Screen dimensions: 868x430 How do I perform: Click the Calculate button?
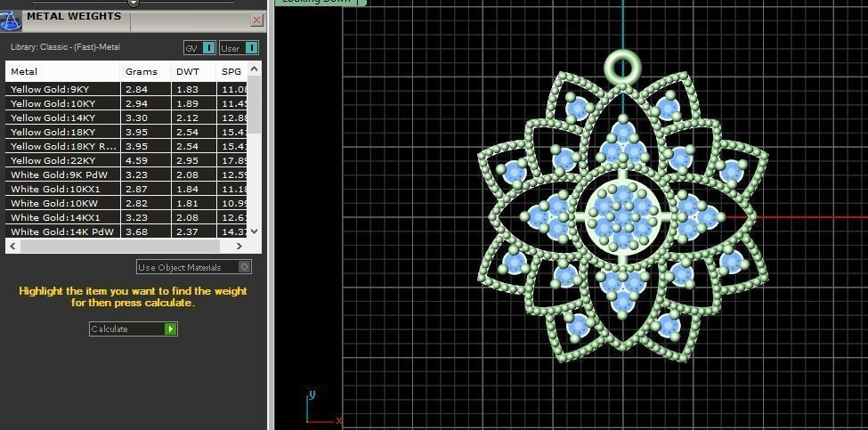[134, 329]
